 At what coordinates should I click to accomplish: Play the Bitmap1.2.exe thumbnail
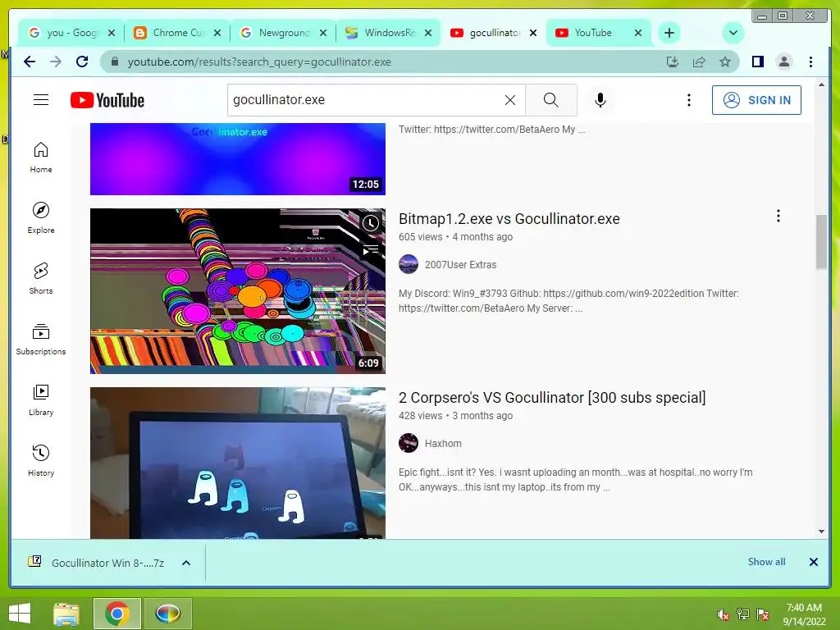[x=237, y=291]
